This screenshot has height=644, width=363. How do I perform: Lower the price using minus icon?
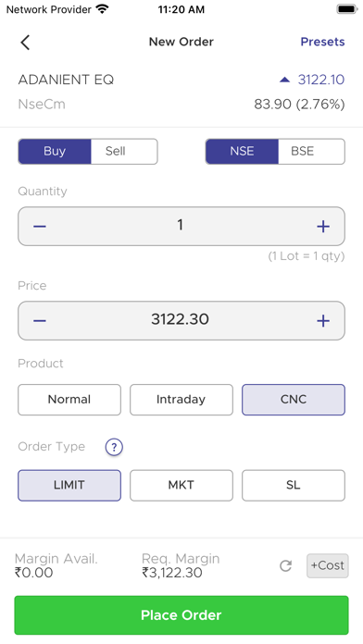(40, 321)
